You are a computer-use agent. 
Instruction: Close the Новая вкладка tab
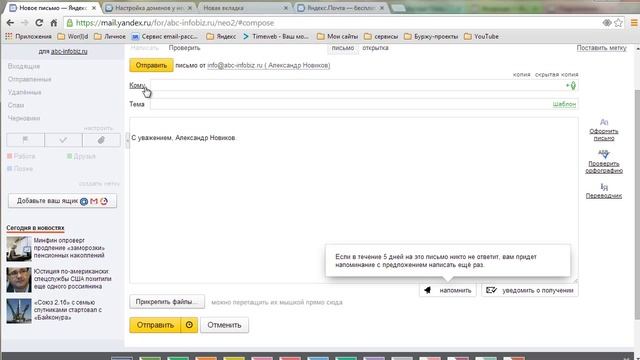(x=285, y=8)
